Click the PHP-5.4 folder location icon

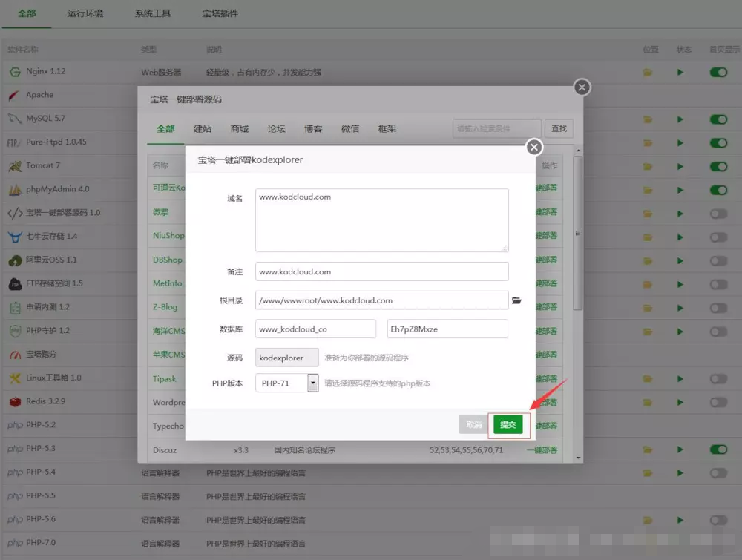[647, 473]
